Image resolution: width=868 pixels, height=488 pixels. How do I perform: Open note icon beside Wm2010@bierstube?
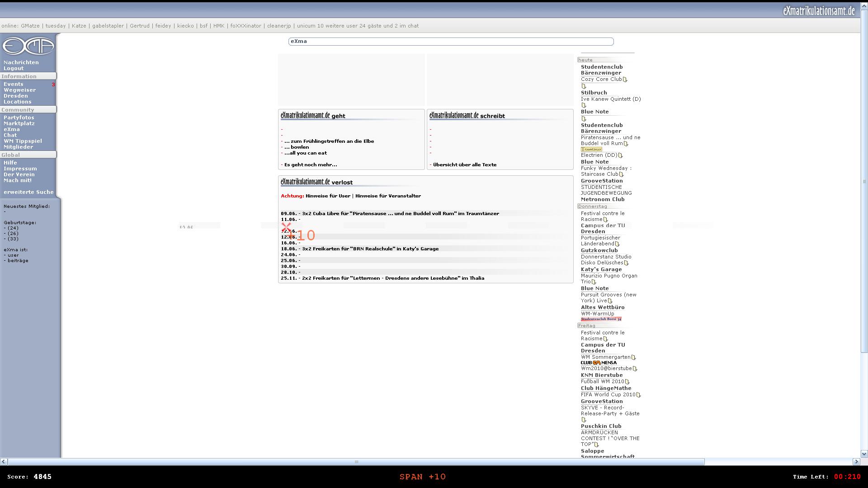click(635, 369)
